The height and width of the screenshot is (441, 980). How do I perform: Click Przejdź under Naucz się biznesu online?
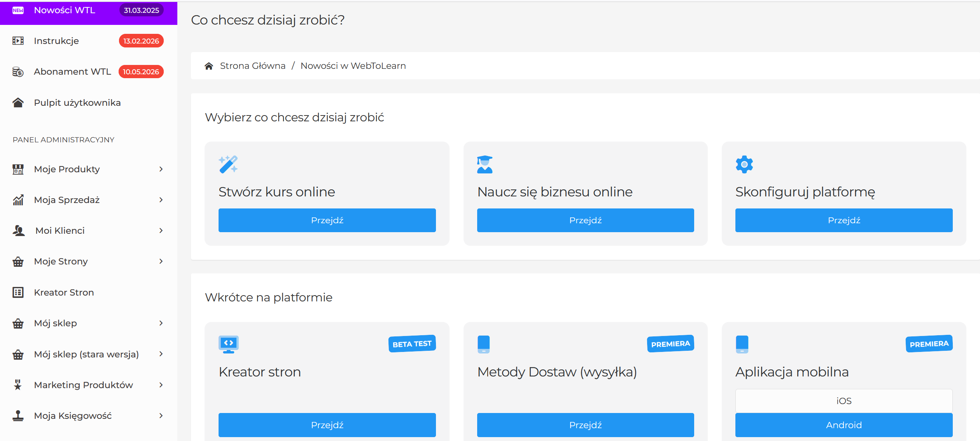[x=585, y=220]
